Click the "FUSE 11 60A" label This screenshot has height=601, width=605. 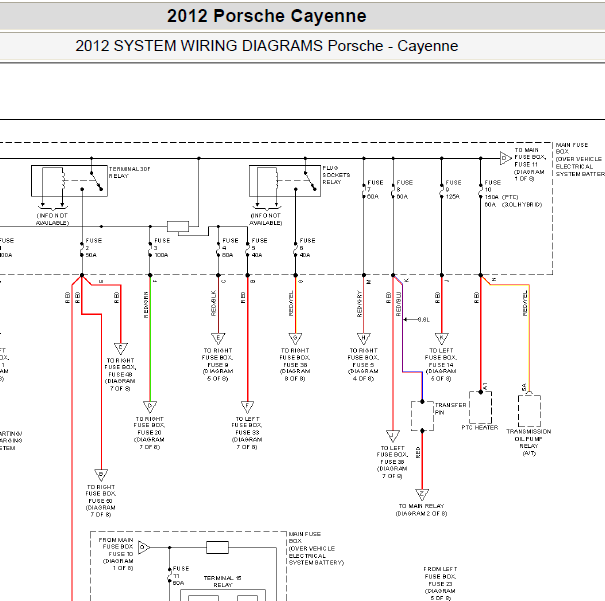point(181,576)
